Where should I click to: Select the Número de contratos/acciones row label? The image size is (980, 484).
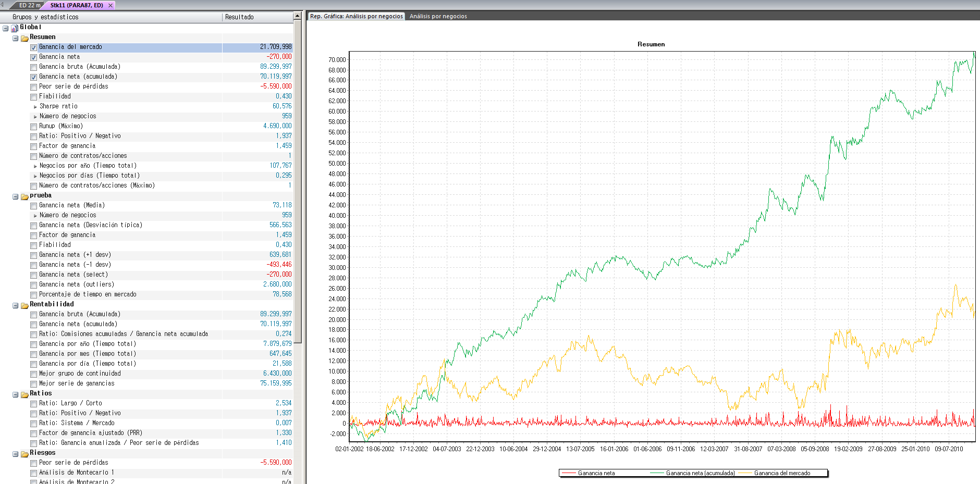tap(83, 156)
